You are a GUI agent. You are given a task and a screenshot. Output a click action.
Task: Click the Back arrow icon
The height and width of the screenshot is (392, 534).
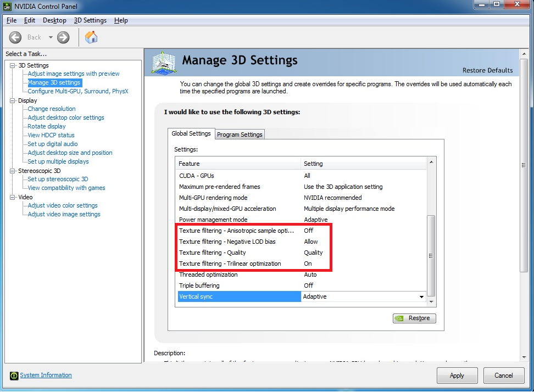(15, 37)
